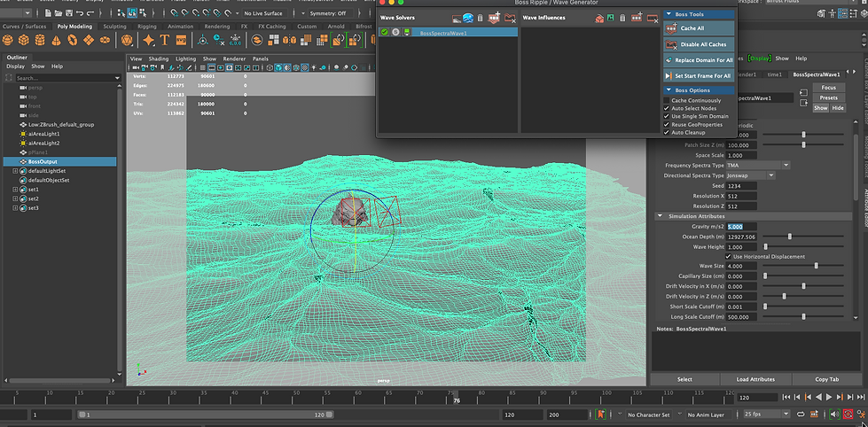Uncheck Auto Cleanup option
The width and height of the screenshot is (868, 427).
coord(667,133)
